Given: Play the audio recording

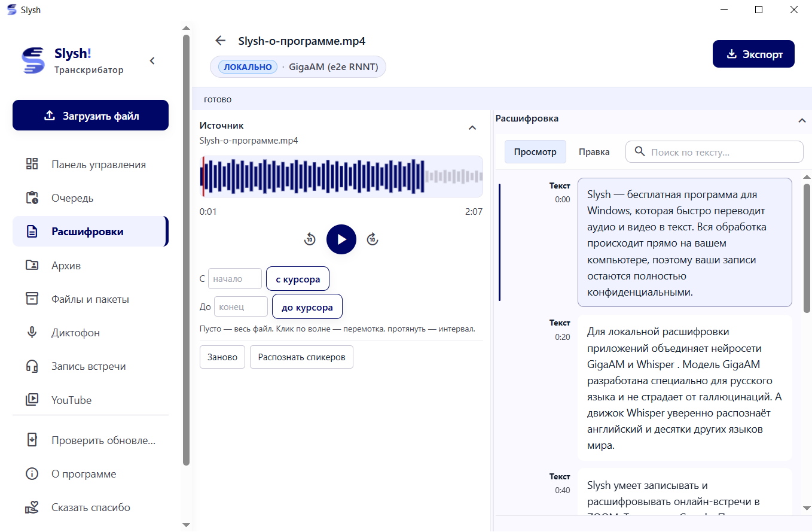Looking at the screenshot, I should pos(341,239).
